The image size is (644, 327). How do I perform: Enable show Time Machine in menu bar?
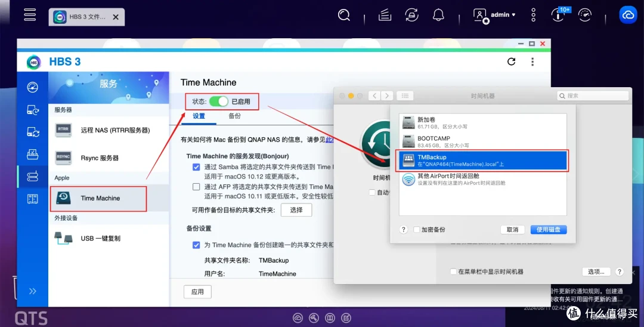coord(453,272)
